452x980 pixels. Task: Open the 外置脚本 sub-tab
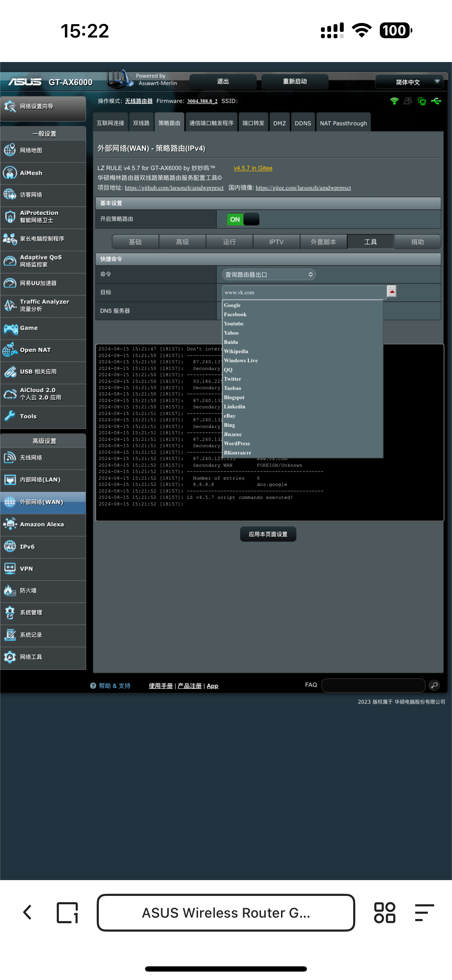point(323,242)
